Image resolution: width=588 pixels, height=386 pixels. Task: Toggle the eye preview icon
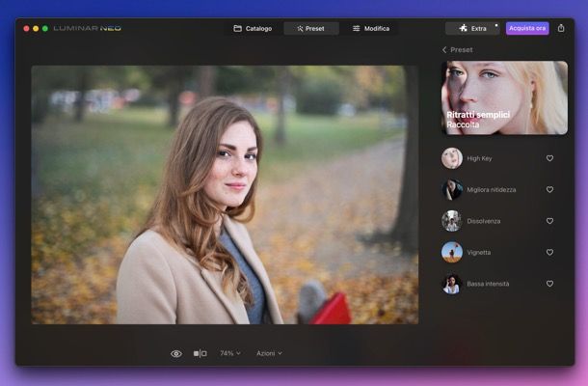click(x=176, y=354)
